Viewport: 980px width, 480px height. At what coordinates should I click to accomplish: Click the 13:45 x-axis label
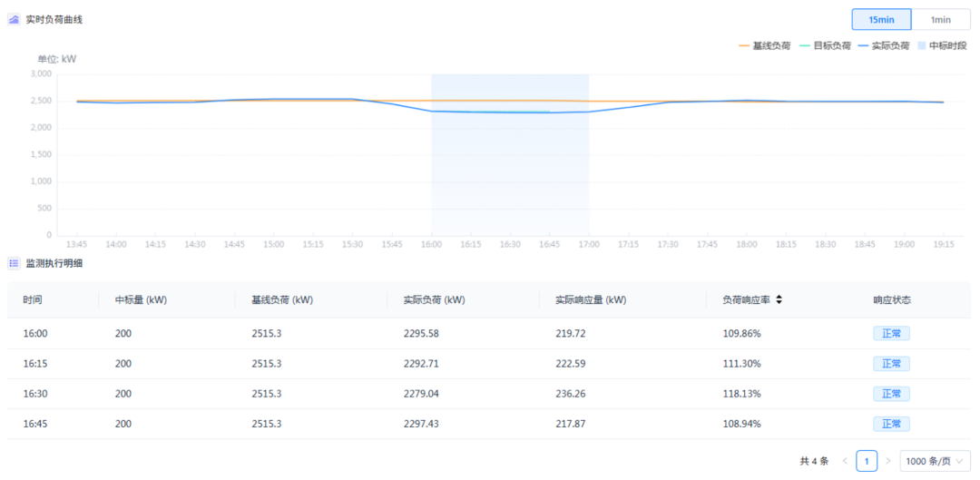[77, 244]
